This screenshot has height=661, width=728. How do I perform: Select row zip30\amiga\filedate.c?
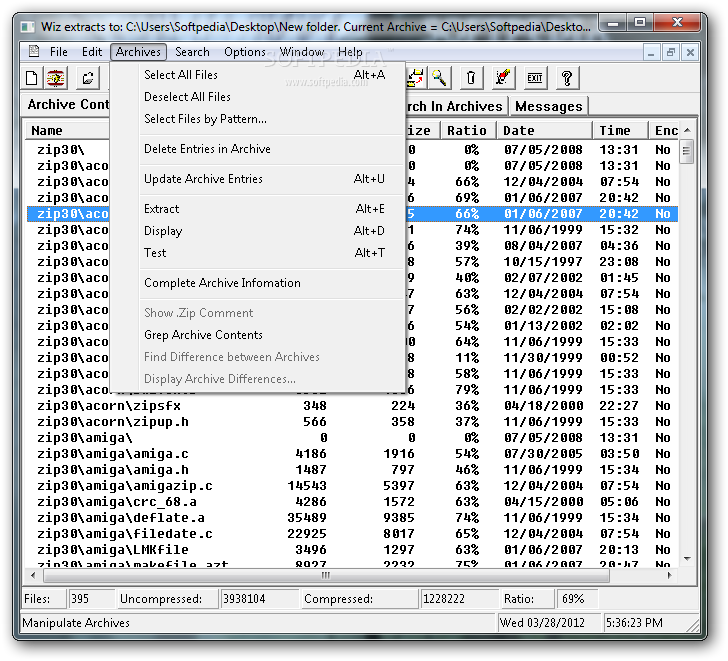pyautogui.click(x=353, y=534)
